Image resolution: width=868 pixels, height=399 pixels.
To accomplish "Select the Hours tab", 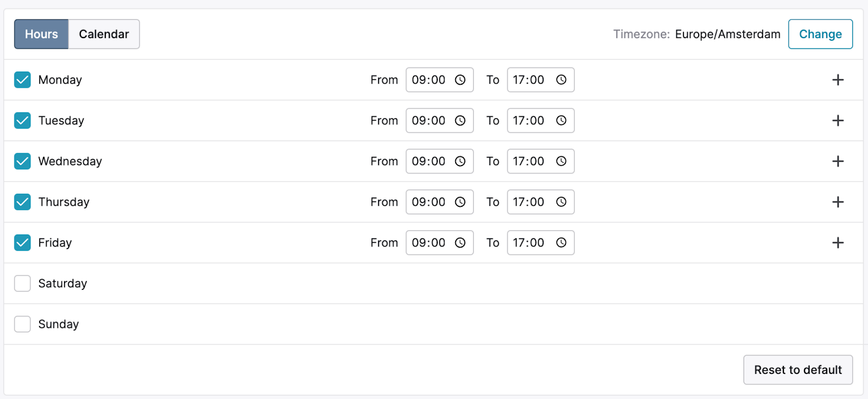I will click(x=41, y=34).
